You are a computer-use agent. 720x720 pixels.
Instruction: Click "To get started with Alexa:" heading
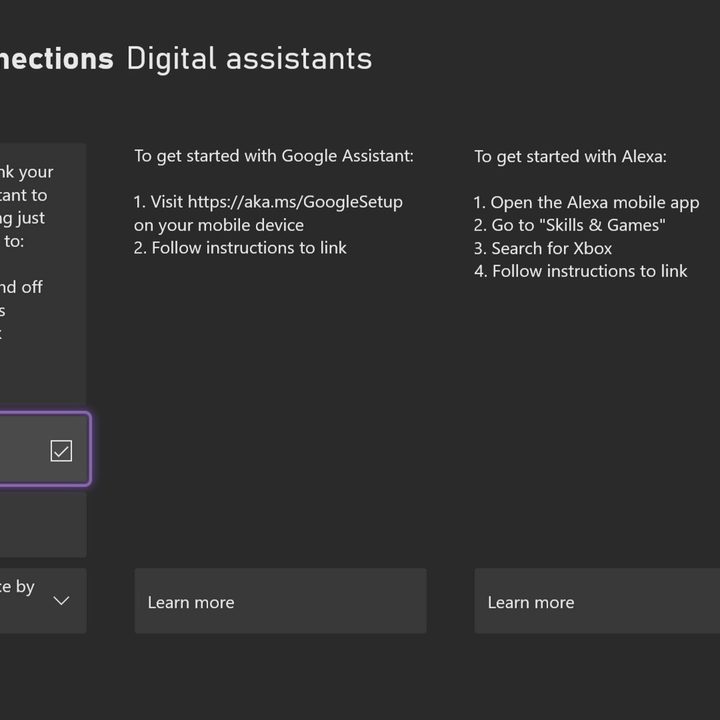(570, 157)
